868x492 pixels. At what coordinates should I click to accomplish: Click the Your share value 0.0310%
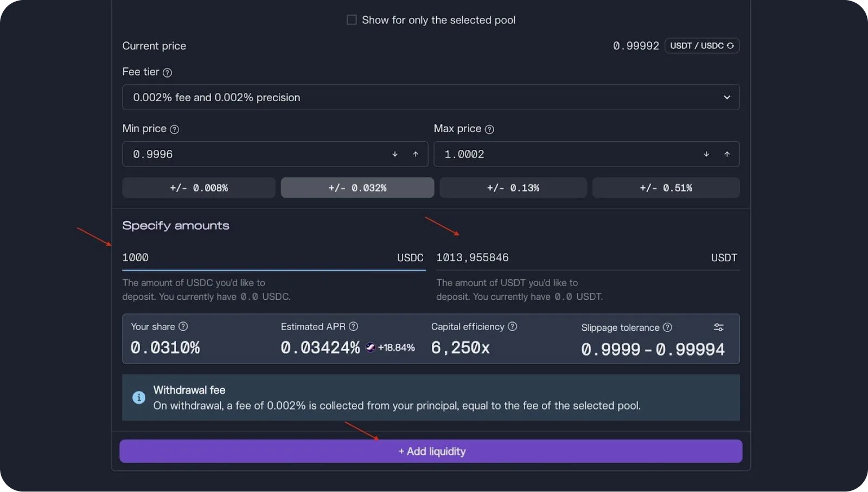165,348
